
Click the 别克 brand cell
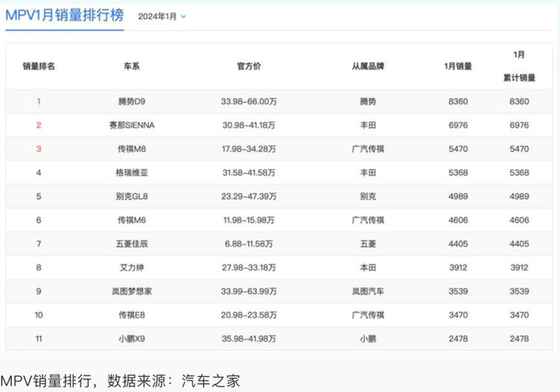pos(368,196)
